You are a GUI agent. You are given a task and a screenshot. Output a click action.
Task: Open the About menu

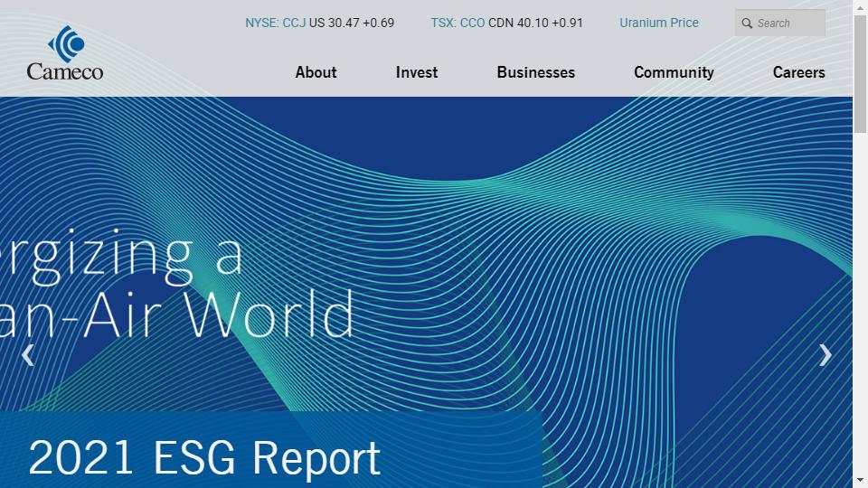coord(316,72)
